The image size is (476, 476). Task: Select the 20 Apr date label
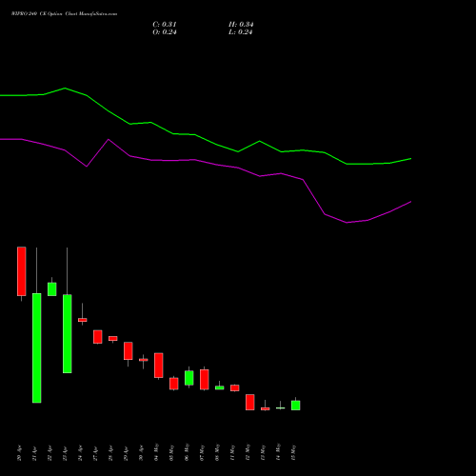click(x=20, y=453)
